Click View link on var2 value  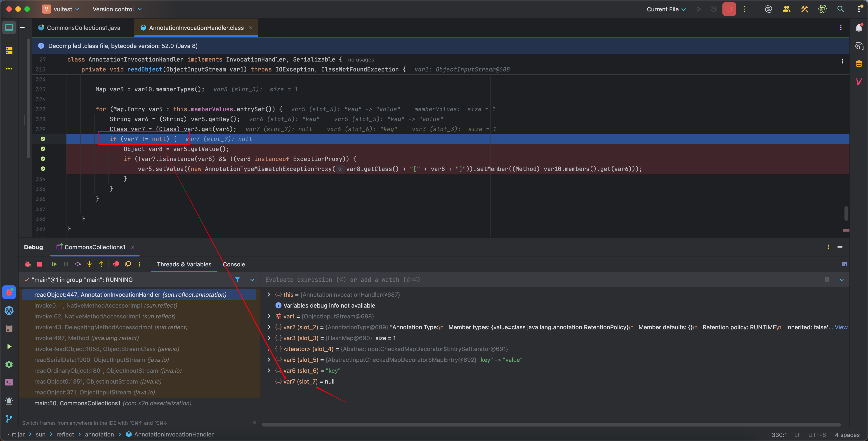pos(841,327)
